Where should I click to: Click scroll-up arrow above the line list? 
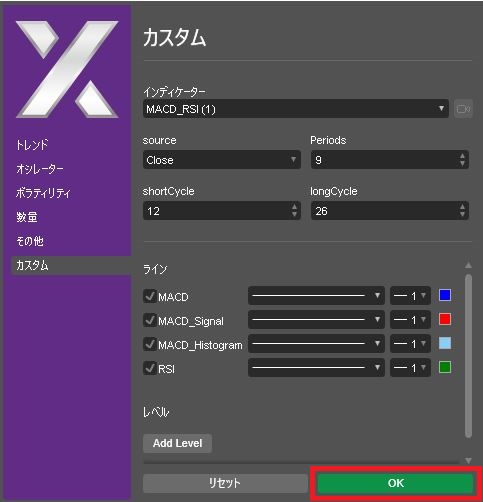pos(468,265)
